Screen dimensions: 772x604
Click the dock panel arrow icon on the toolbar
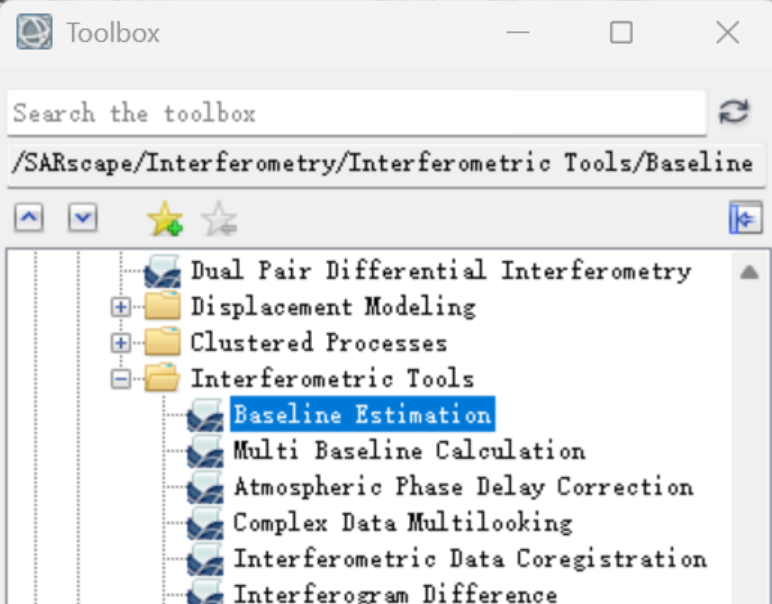pos(745,218)
